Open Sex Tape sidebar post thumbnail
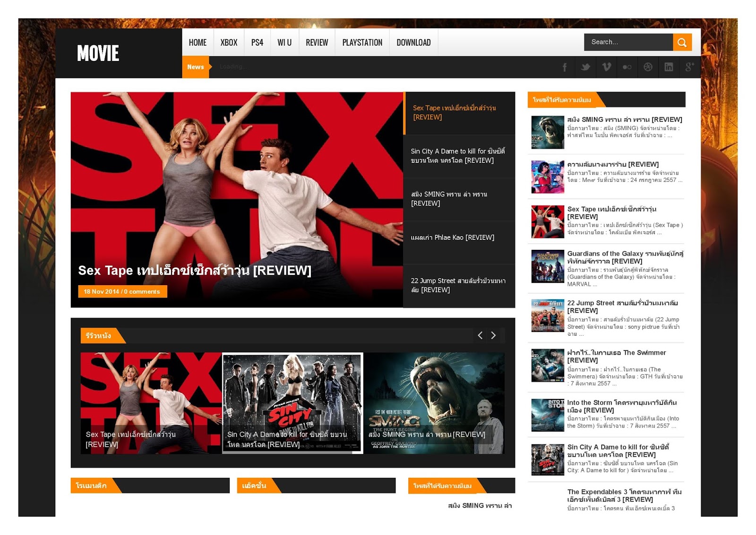The image size is (756, 535). (x=548, y=222)
